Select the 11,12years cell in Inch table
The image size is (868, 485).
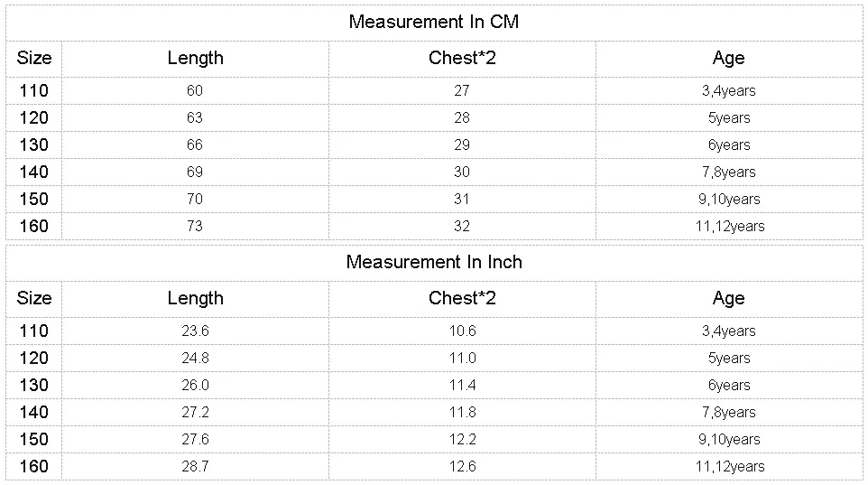(729, 467)
